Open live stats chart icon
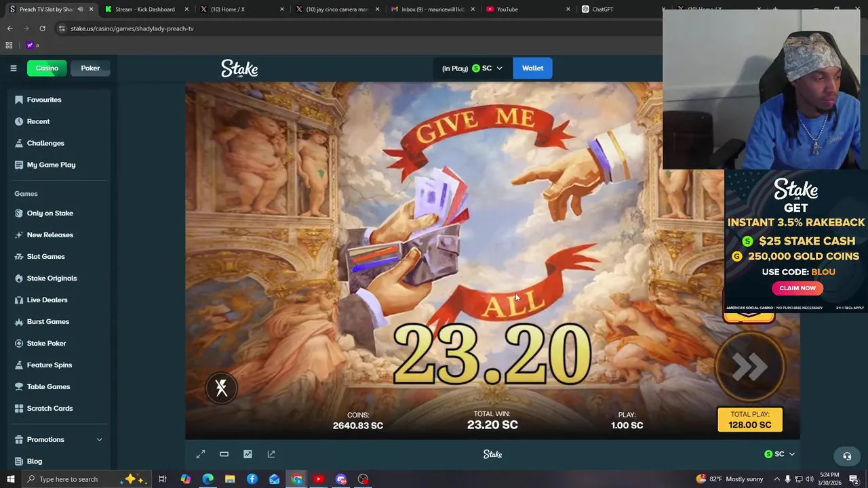 [x=248, y=454]
